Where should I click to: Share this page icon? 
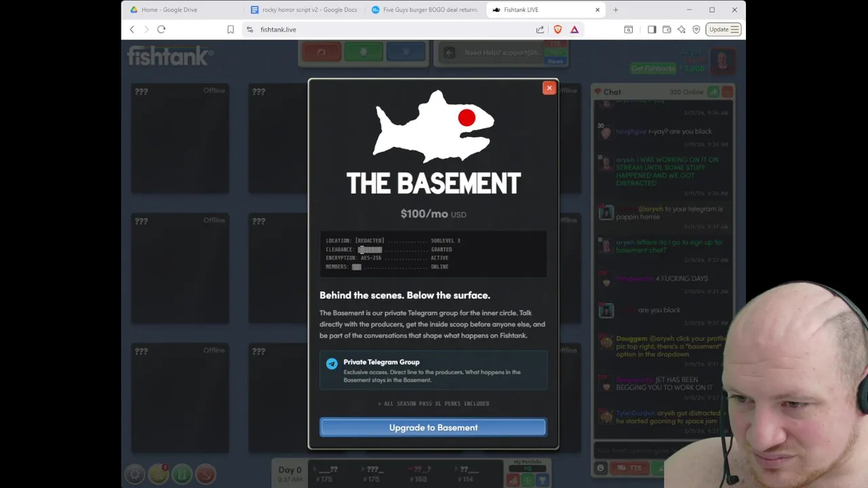tap(540, 29)
